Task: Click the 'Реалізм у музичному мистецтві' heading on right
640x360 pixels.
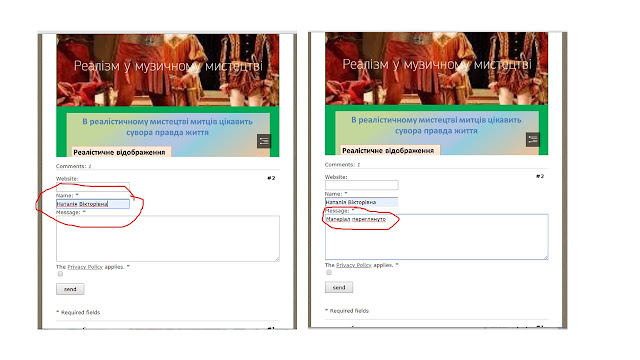Action: tap(437, 64)
